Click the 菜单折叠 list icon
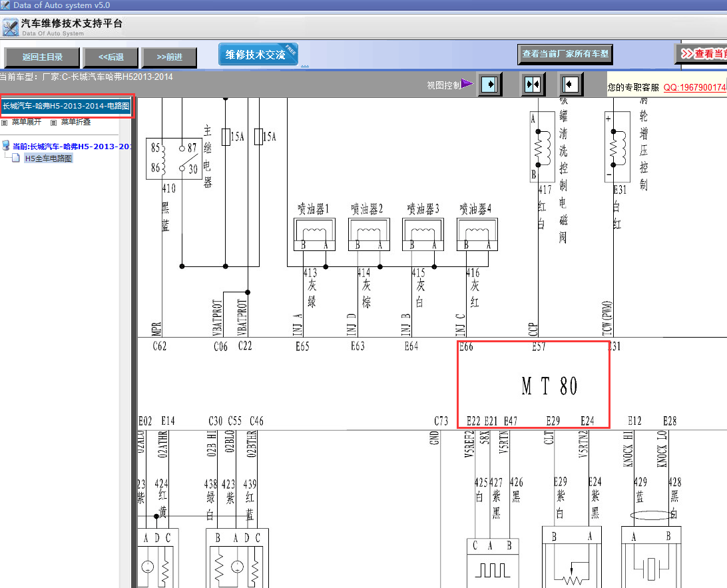This screenshot has width=727, height=588. click(54, 123)
